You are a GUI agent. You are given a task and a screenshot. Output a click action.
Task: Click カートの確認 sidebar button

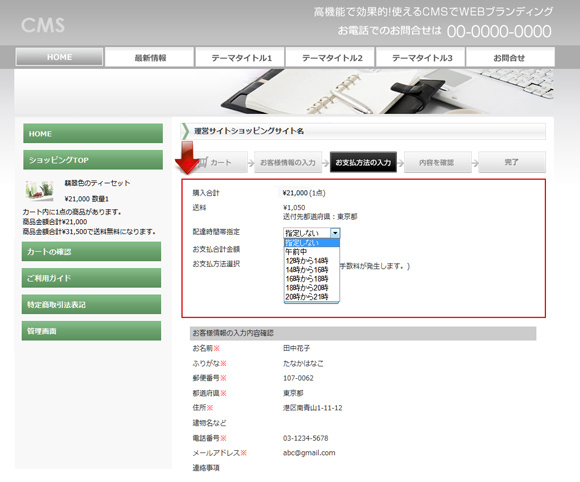tap(91, 252)
